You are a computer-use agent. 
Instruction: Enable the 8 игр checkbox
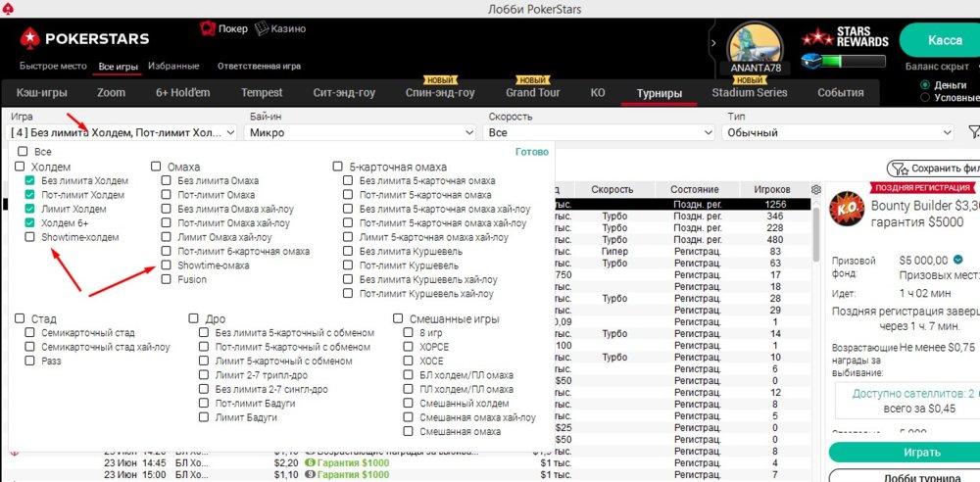tap(408, 332)
